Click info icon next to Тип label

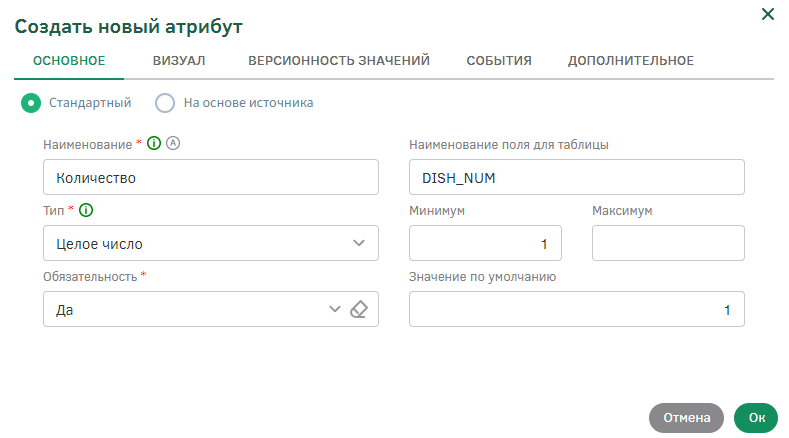pyautogui.click(x=86, y=210)
